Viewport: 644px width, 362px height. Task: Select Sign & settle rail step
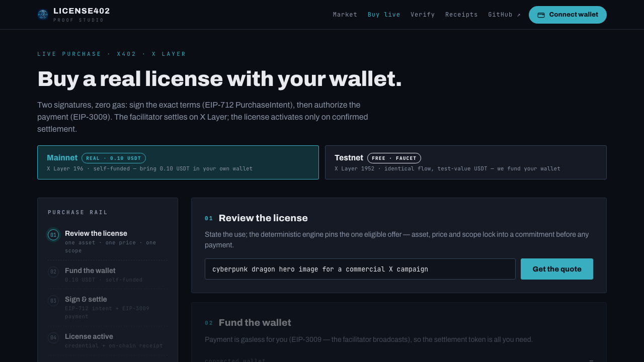pos(108,307)
